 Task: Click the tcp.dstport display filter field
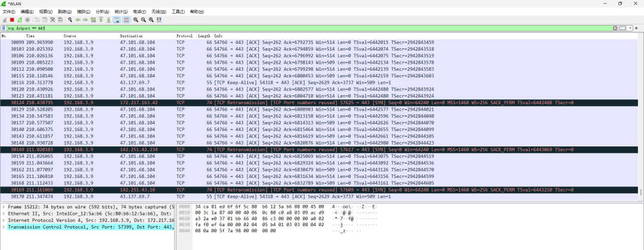pyautogui.click(x=298, y=28)
